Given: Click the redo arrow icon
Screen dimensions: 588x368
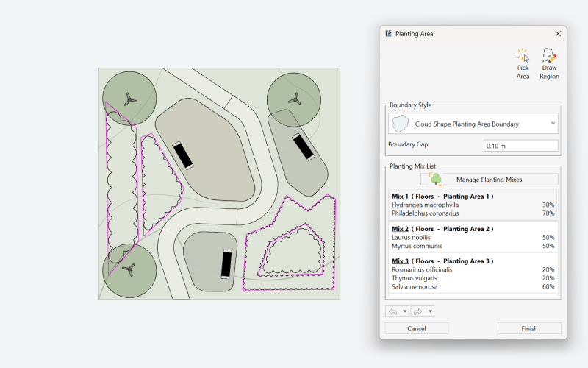Looking at the screenshot, I should click(418, 311).
